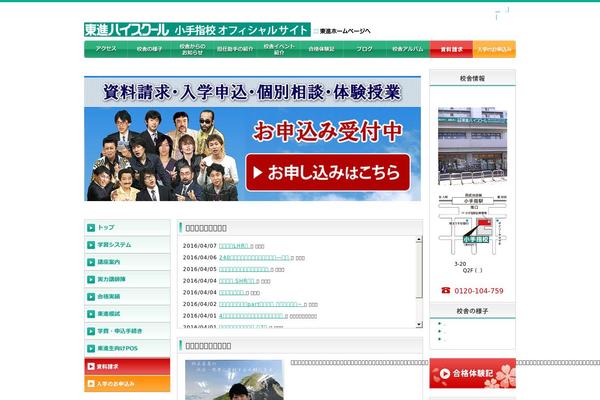Click the mountain photo thumbnail

pos(234,380)
